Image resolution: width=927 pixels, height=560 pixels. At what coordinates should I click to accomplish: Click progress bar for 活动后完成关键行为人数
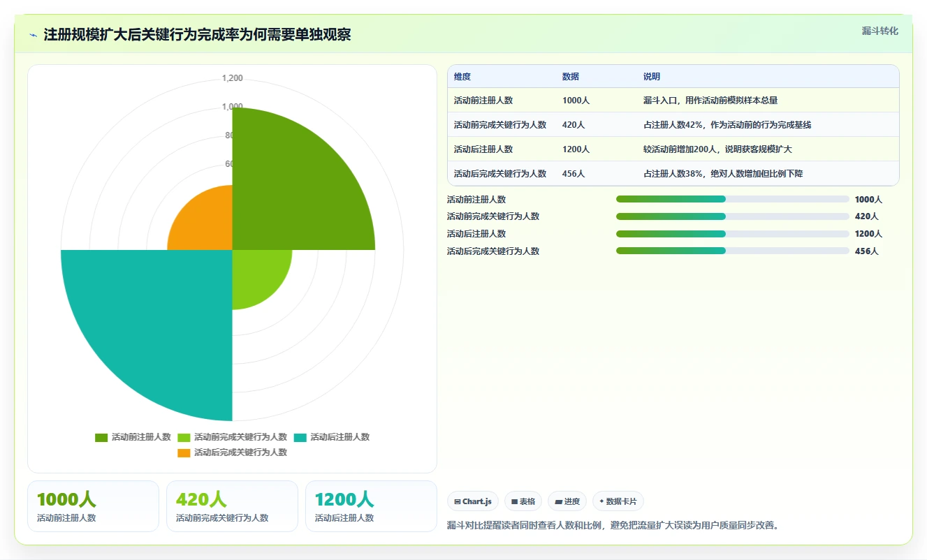733,251
